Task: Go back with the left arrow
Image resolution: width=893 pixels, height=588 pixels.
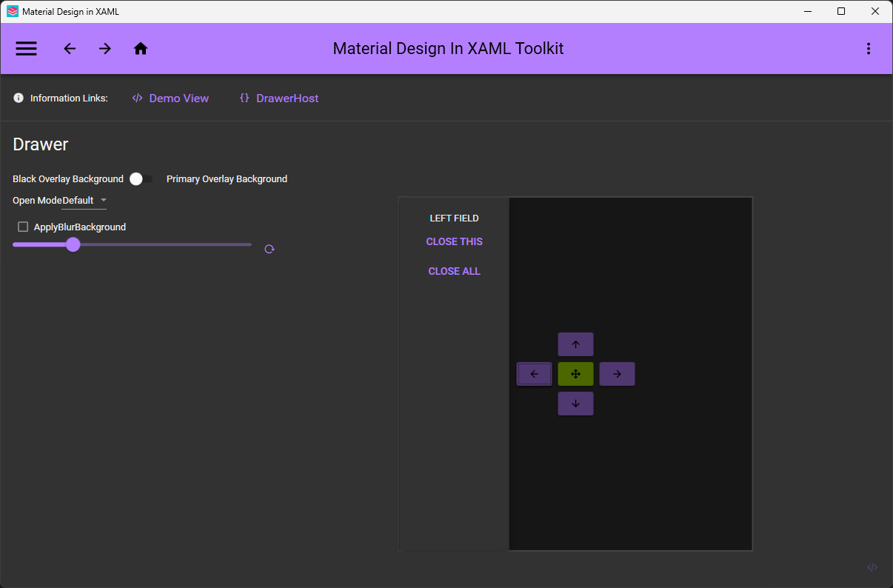Action: click(x=70, y=49)
